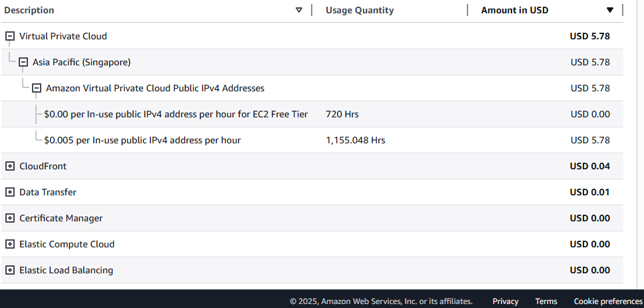Expand the Data Transfer row
This screenshot has width=644, height=308.
tap(10, 192)
